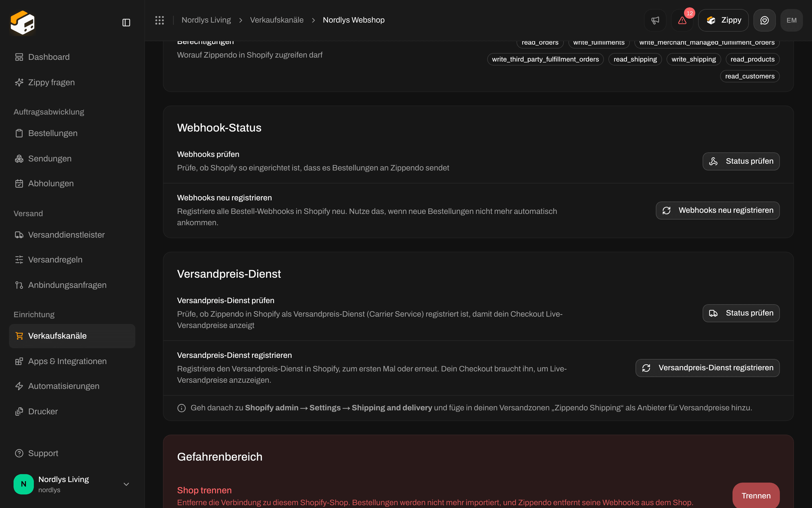Screen dimensions: 812x508
Task: Click the Automatisierungen lightning icon
Action: point(19,386)
